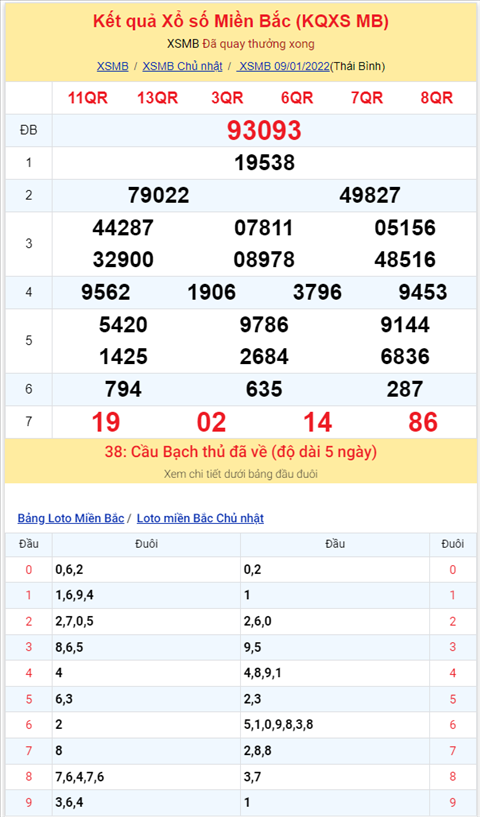Click loto head values 3,7
Viewport: 480px width, 817px height.
(x=252, y=777)
